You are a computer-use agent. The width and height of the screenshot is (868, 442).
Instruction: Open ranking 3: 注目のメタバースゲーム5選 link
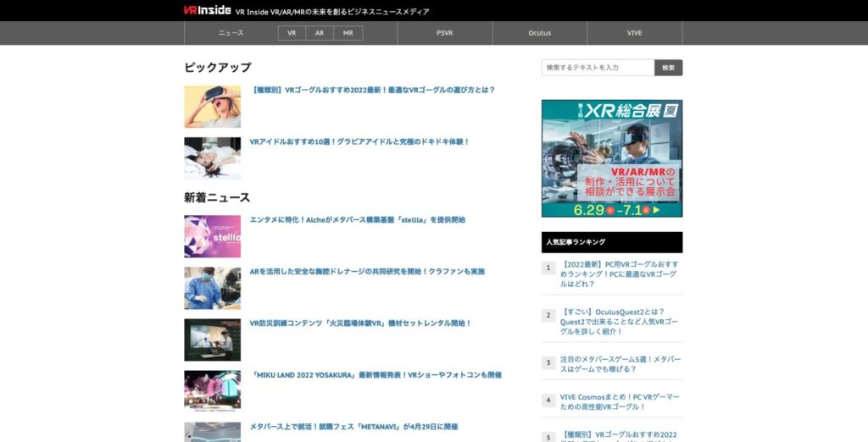pos(620,364)
